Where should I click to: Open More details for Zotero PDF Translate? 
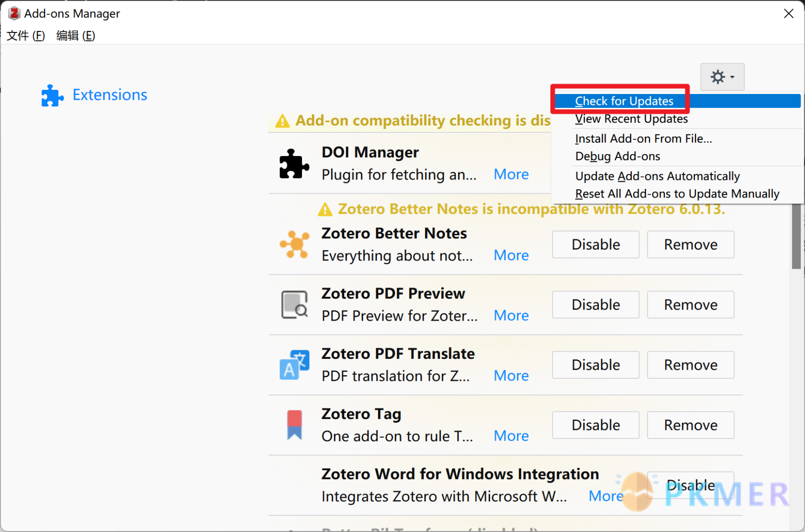click(x=511, y=376)
